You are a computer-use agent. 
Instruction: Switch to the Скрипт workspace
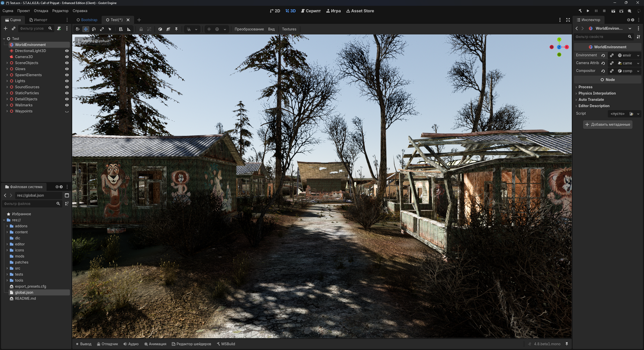coord(310,11)
